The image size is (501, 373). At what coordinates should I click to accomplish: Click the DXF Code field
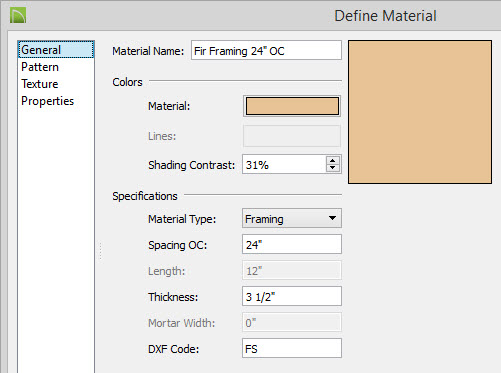click(292, 348)
